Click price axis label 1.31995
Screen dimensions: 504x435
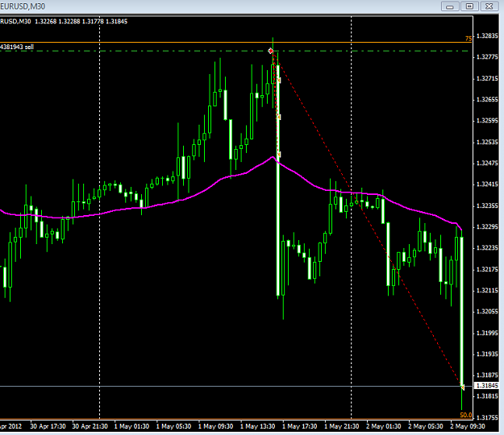click(x=487, y=333)
